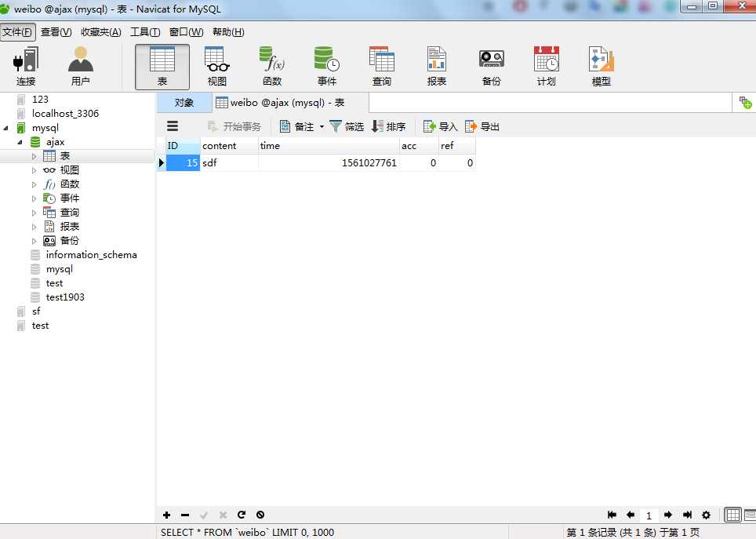Click the 导入 import wizard icon
Viewport: 756px width, 539px height.
pyautogui.click(x=429, y=126)
